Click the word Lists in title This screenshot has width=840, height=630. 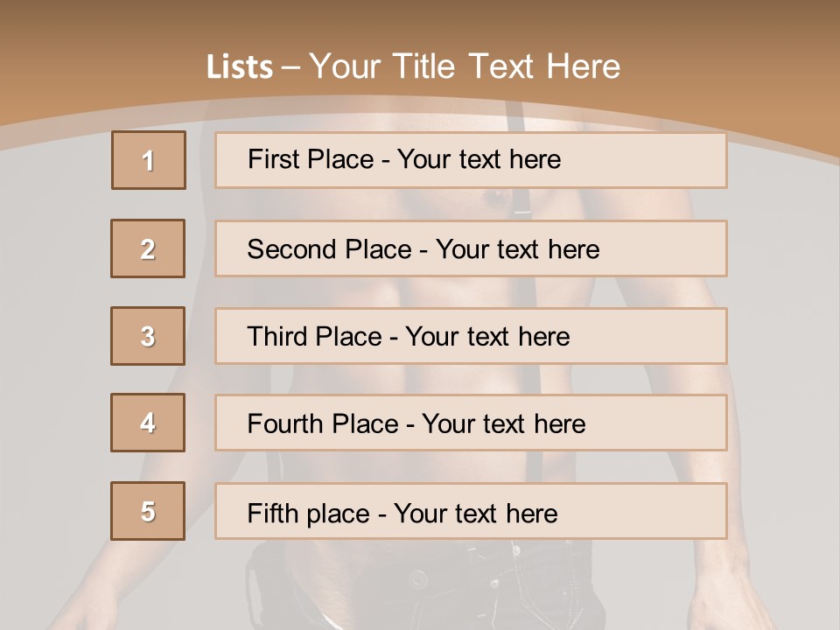click(x=240, y=67)
